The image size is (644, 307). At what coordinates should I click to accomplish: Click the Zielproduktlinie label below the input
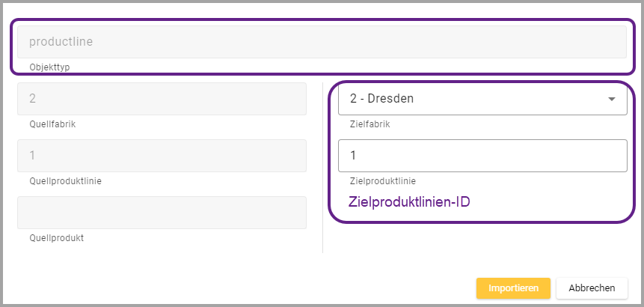(x=382, y=181)
